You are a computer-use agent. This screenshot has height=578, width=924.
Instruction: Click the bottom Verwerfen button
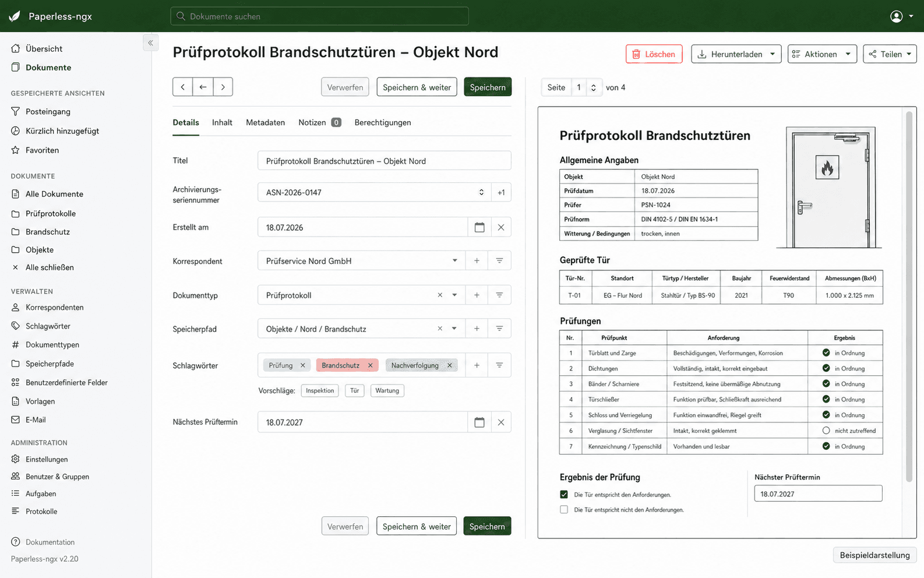tap(345, 526)
